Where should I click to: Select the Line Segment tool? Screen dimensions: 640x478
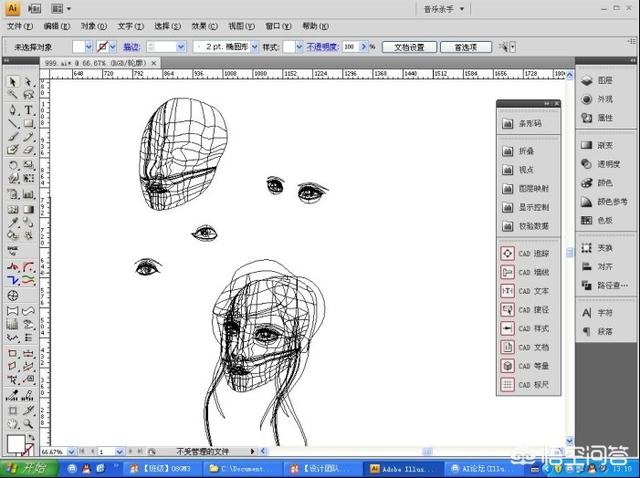click(x=13, y=123)
